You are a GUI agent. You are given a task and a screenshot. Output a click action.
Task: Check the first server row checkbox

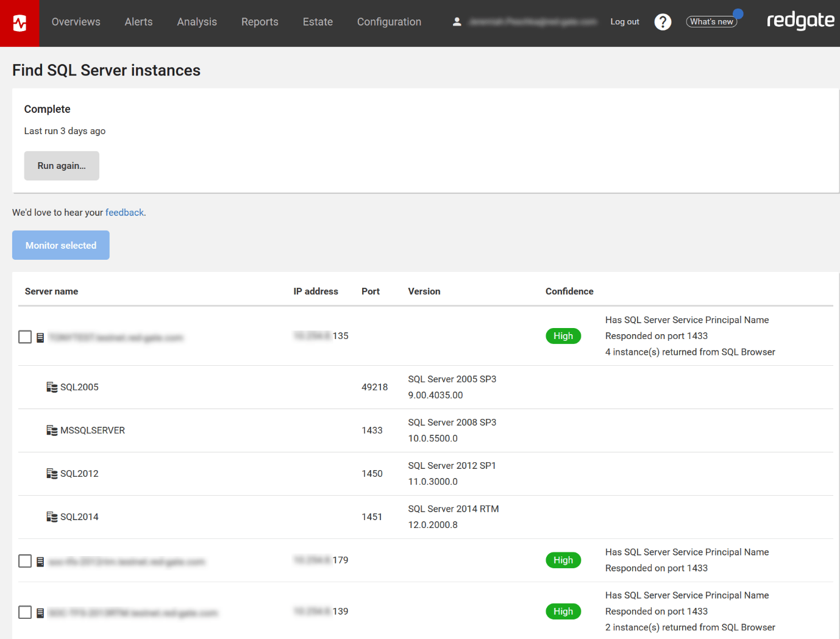click(25, 336)
